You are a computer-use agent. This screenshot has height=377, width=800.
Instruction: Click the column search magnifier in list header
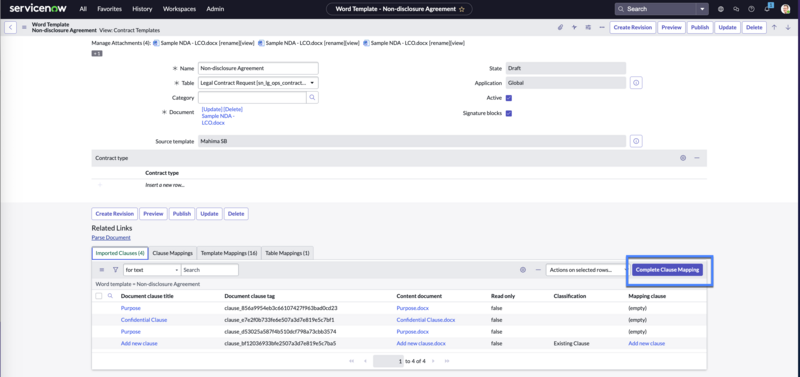click(110, 296)
